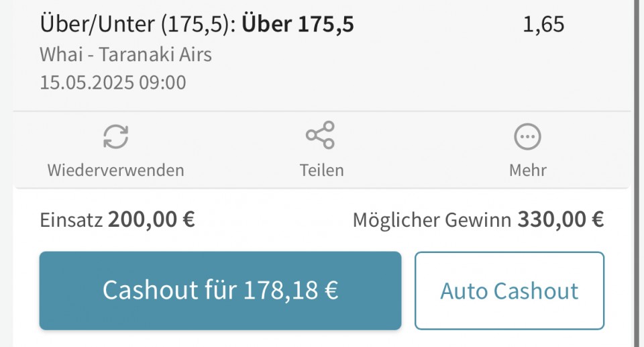This screenshot has width=644, height=347.
Task: Open the Auto Cashout option
Action: [x=509, y=291]
